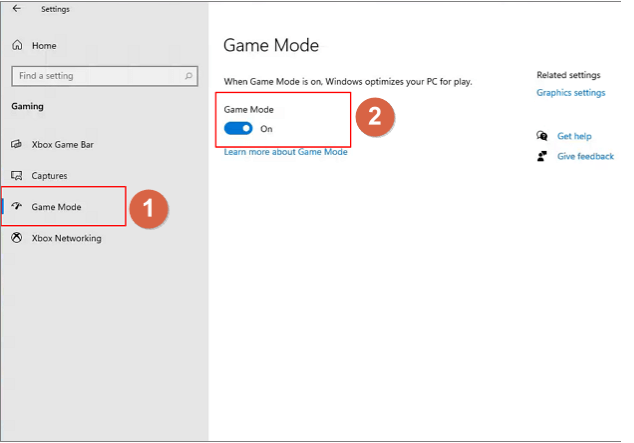Click the Get help chat icon

pyautogui.click(x=542, y=135)
